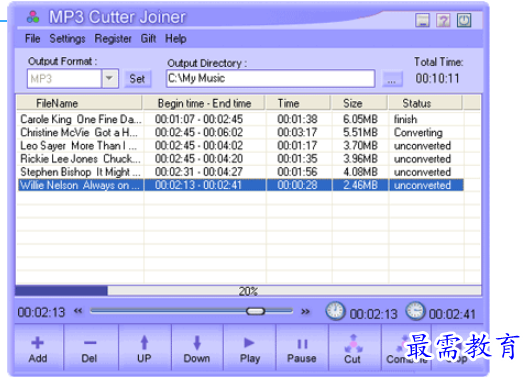
Task: Click the browse button for output directory
Action: [392, 79]
